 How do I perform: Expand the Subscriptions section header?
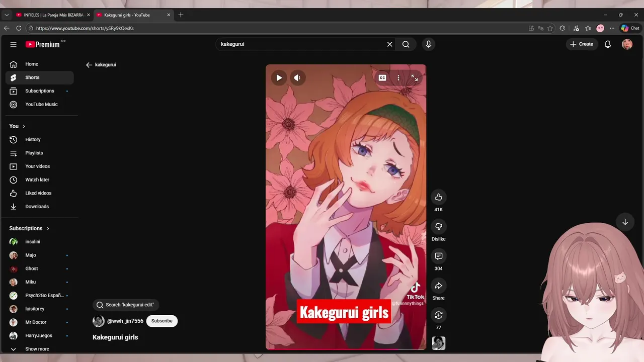(29, 228)
